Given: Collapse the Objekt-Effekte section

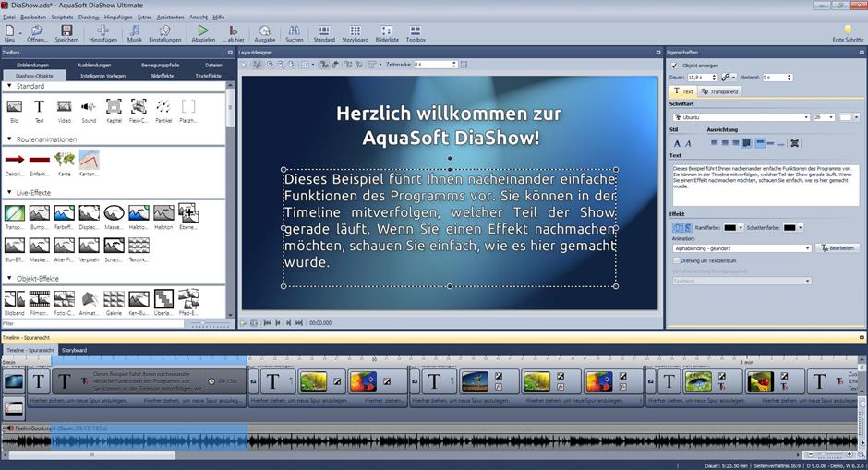Looking at the screenshot, I should (9, 278).
